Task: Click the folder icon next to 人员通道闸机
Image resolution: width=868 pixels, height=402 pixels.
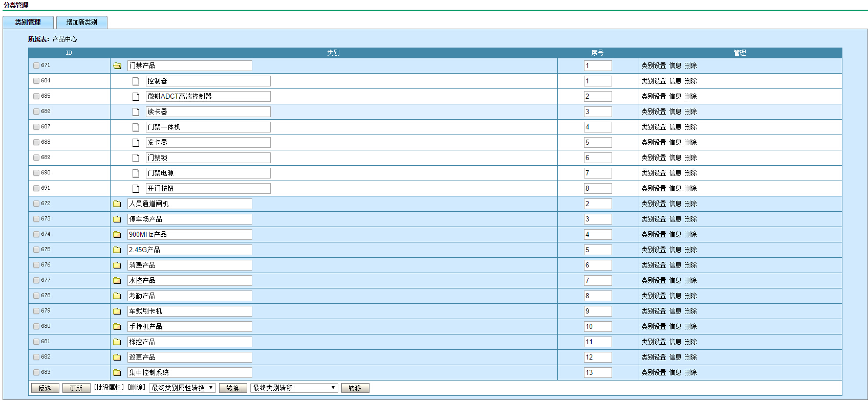Action: pos(117,204)
